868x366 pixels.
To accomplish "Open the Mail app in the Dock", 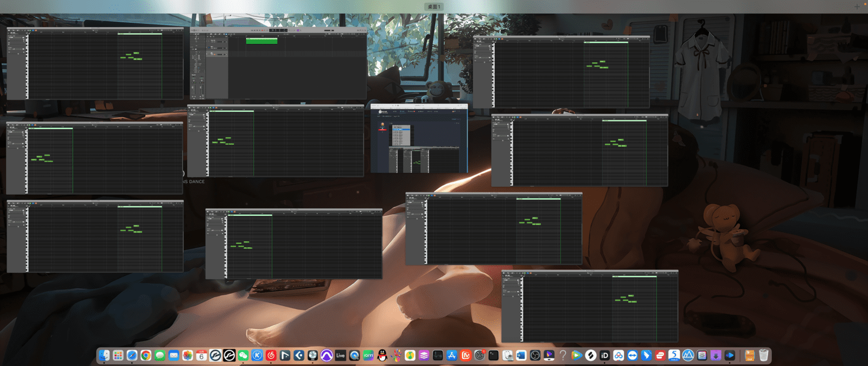I will (174, 355).
